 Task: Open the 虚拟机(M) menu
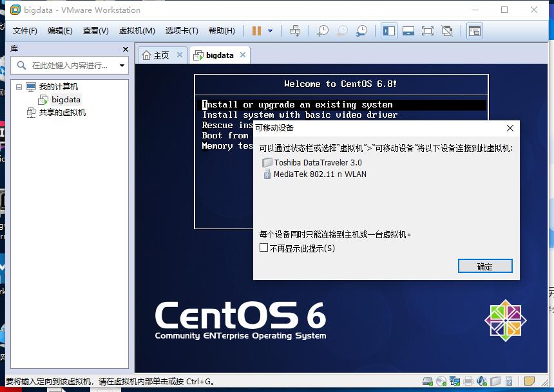137,31
